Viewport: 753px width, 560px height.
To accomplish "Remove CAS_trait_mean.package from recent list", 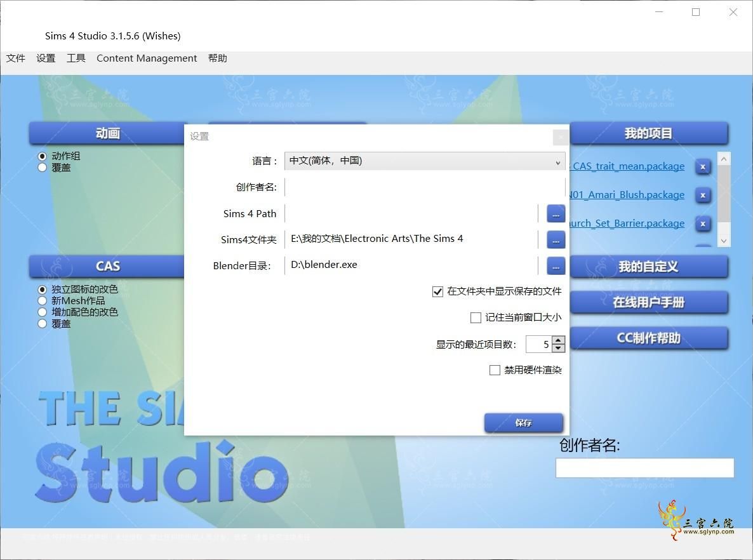I will (x=703, y=166).
